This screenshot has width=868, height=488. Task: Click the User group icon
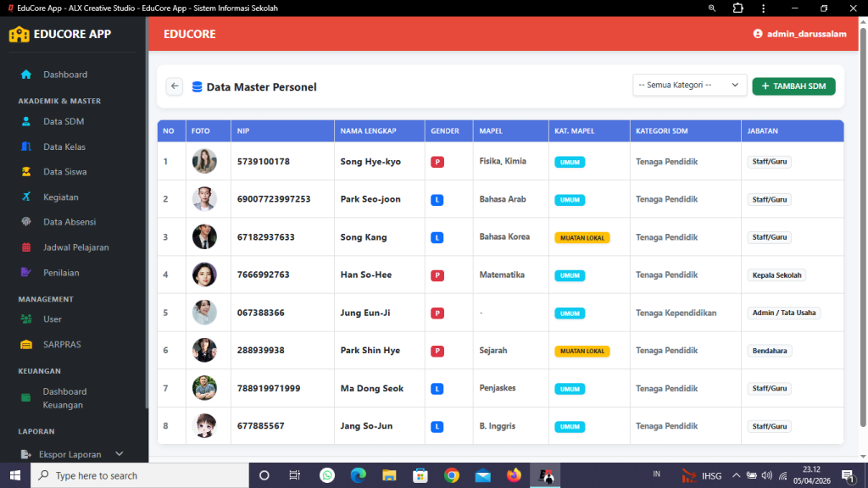[26, 319]
